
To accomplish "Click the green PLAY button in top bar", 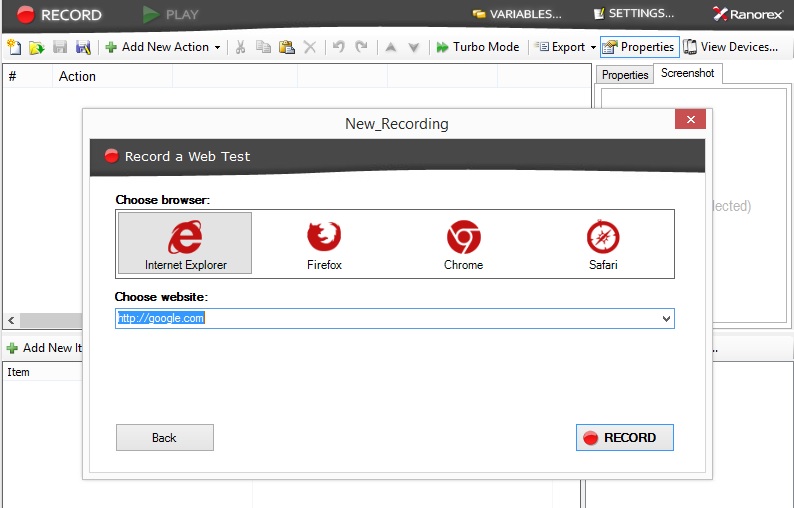I will click(170, 15).
